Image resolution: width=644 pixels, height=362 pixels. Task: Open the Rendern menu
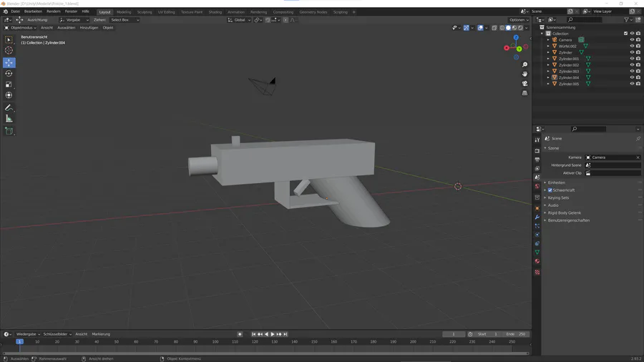point(54,11)
